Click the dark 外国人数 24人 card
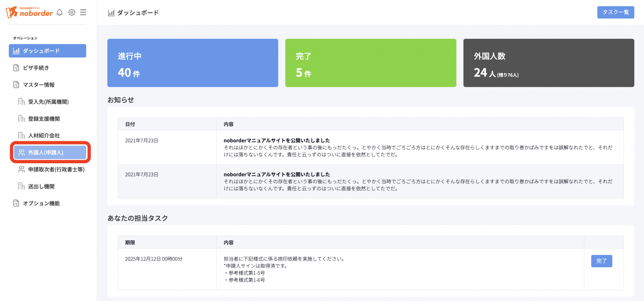This screenshot has width=644, height=301. coord(548,63)
